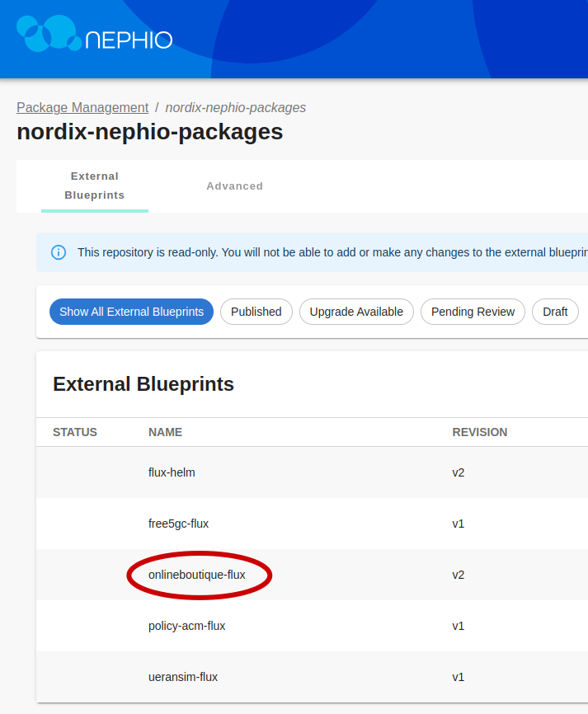Open the free5gc-flux blueprint
The height and width of the screenshot is (714, 588).
click(178, 524)
